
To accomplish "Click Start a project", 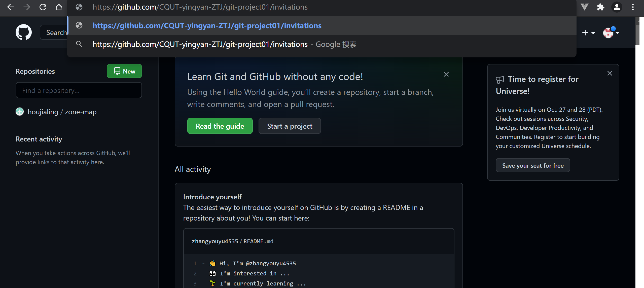I will 290,126.
